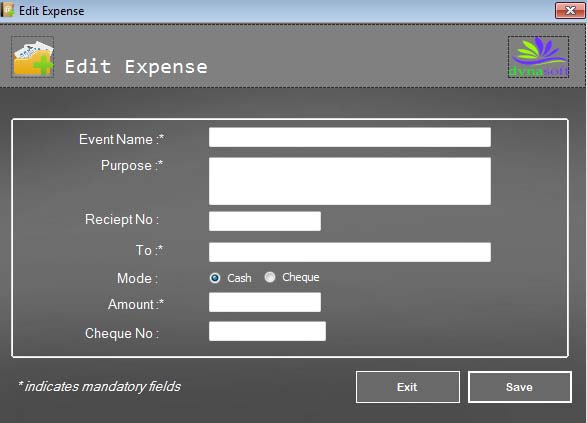Click the Exit button
587x423 pixels.
click(x=408, y=387)
